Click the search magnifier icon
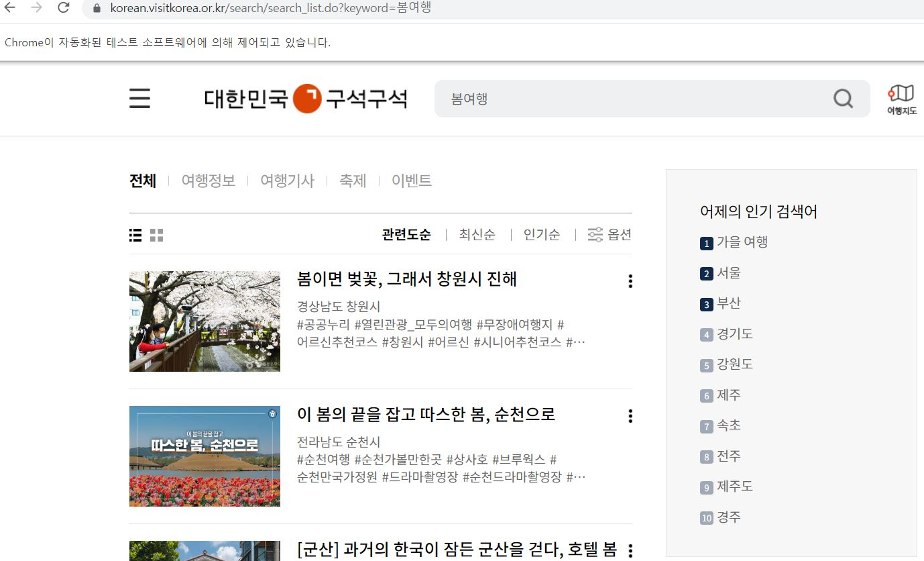The height and width of the screenshot is (561, 924). click(843, 99)
